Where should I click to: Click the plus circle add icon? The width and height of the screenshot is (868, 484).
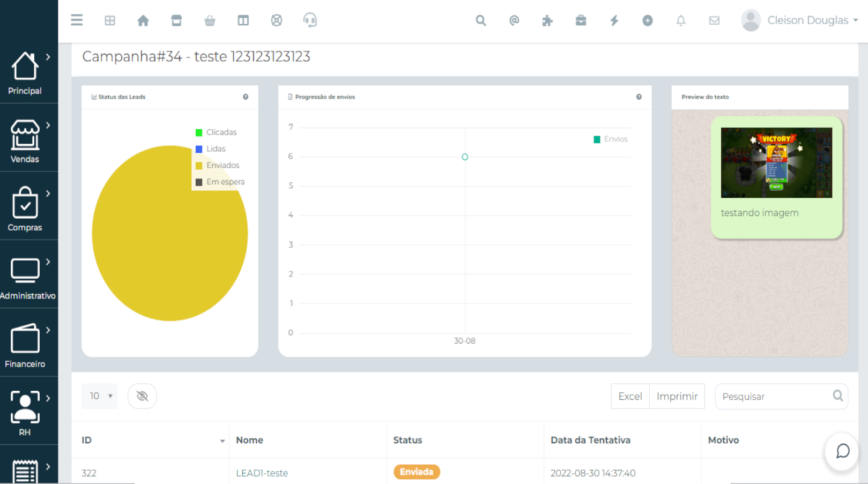pyautogui.click(x=648, y=20)
